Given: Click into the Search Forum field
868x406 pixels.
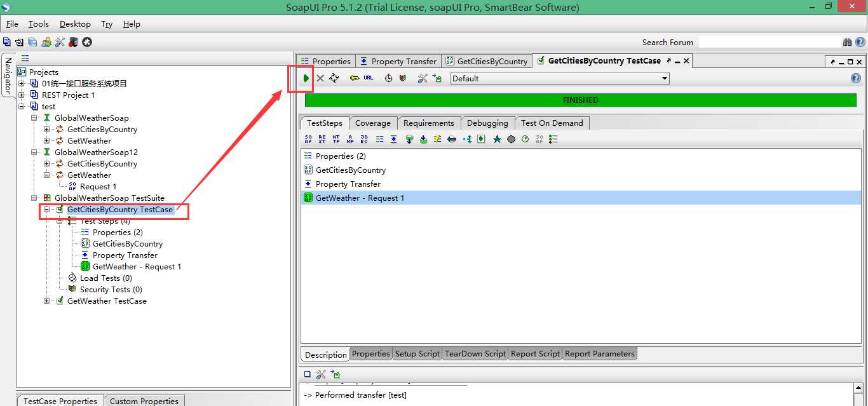Looking at the screenshot, I should click(770, 42).
